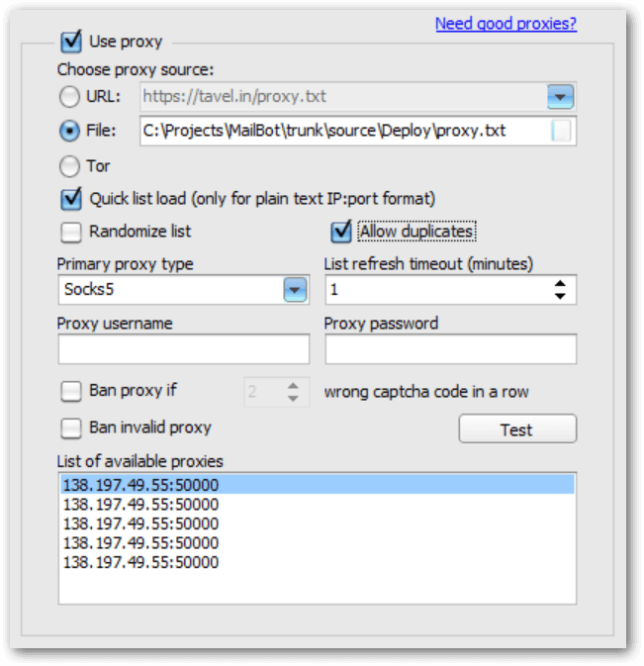The image size is (644, 666).
Task: Click the wrong captcha count down arrow
Action: tap(293, 399)
